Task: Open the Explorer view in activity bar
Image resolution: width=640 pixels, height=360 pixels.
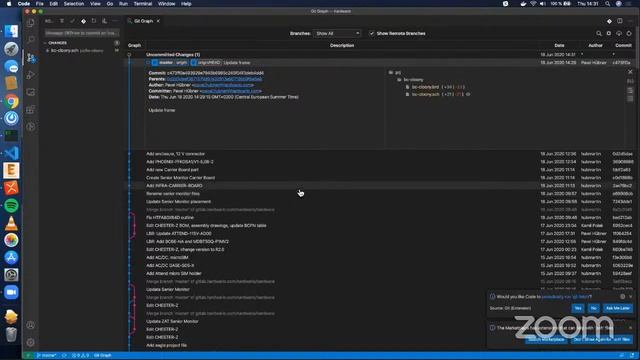Action: point(31,22)
